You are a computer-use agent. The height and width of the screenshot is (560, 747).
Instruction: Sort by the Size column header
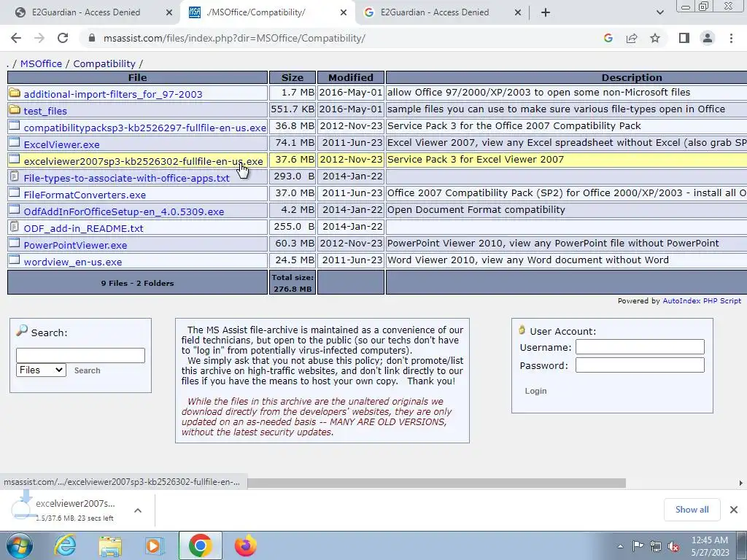tap(292, 77)
